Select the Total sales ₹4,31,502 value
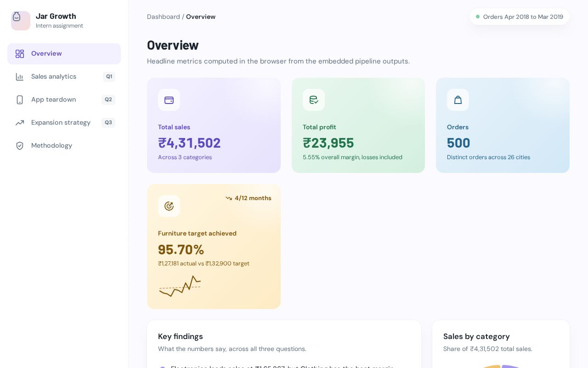The image size is (588, 368). point(189,143)
